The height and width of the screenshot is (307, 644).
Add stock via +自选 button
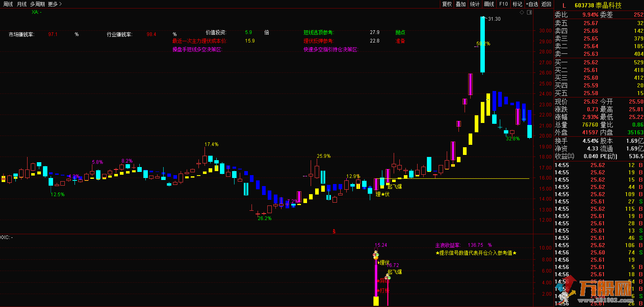tap(532, 4)
